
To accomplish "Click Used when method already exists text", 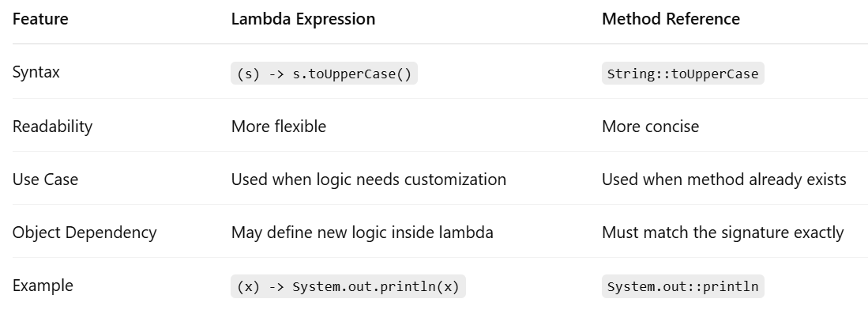I will (x=724, y=180).
